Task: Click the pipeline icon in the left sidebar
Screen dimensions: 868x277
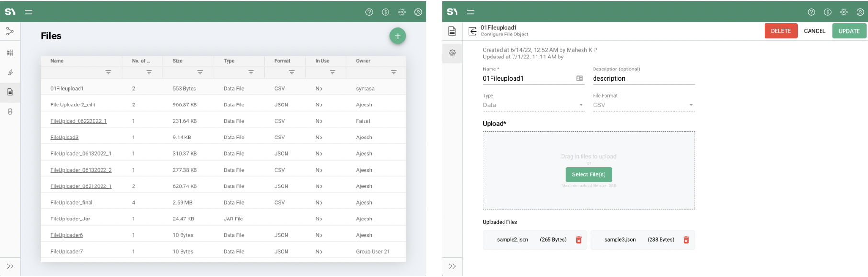Action: tap(10, 32)
